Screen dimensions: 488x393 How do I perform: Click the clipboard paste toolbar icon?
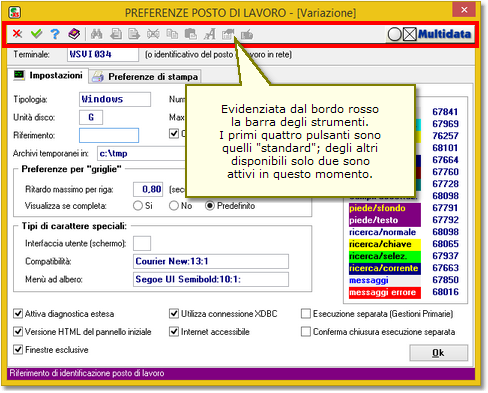191,34
